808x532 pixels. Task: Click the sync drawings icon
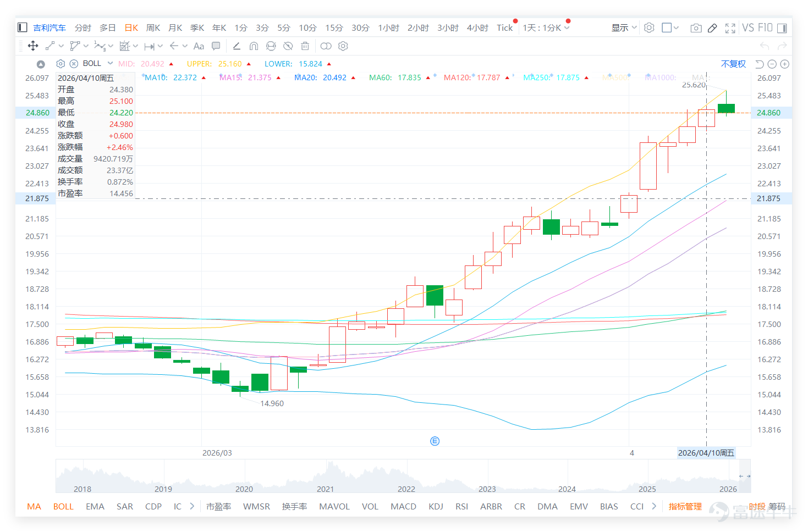tap(271, 46)
